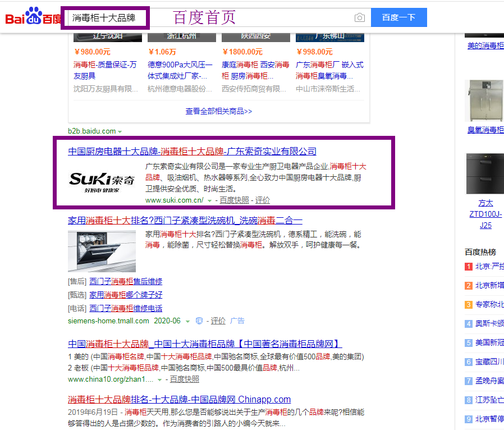Click 评价 link beside the 广告 label
The width and height of the screenshot is (504, 430).
(x=218, y=321)
